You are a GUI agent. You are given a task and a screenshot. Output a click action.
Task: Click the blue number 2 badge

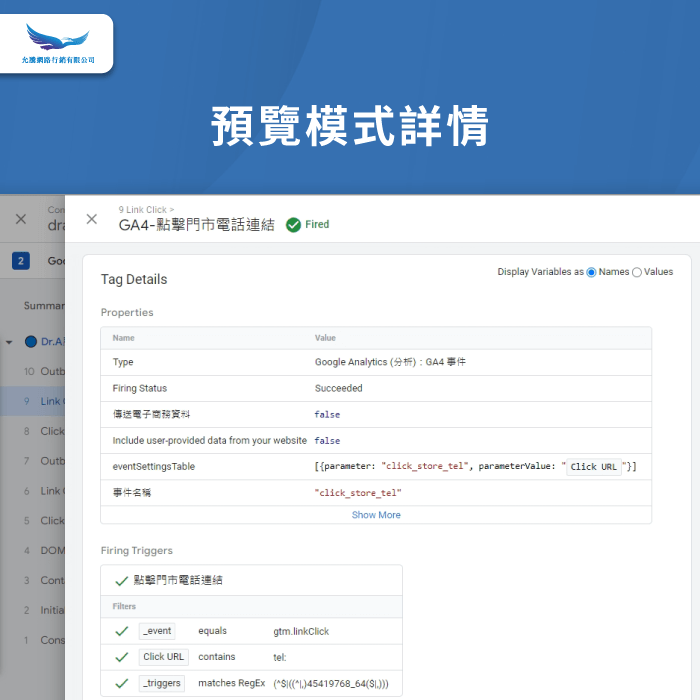tap(21, 261)
